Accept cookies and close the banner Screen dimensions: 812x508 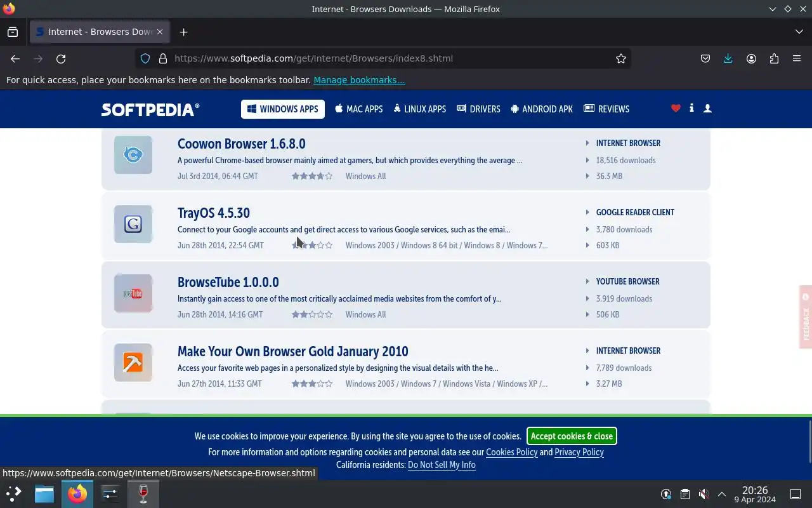(x=572, y=436)
